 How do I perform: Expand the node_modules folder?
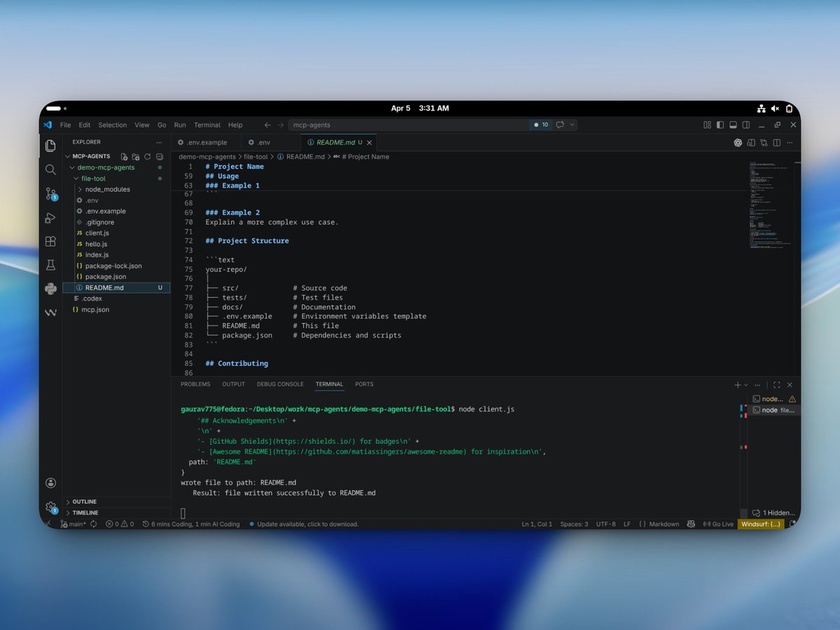[80, 189]
